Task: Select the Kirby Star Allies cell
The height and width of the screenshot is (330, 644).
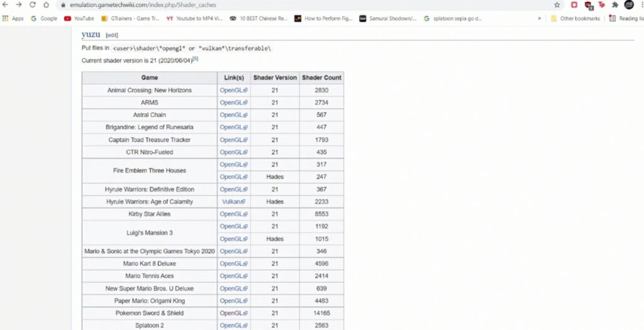Action: click(x=150, y=214)
